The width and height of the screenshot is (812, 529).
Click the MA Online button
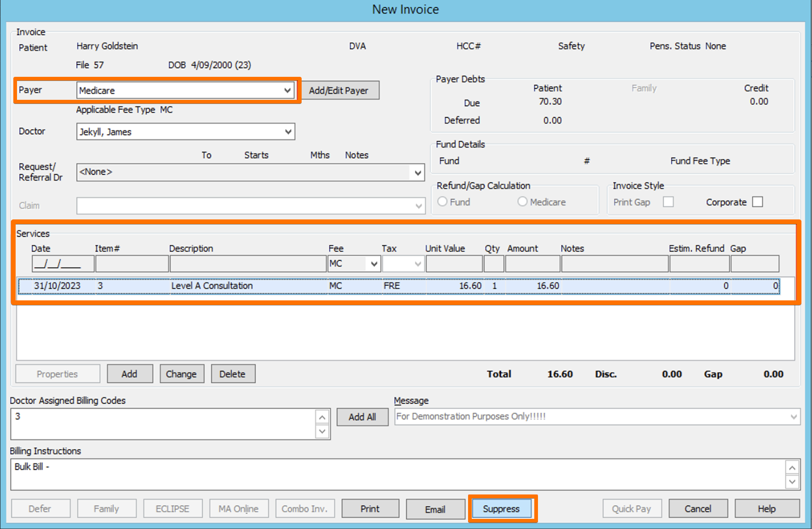click(239, 509)
